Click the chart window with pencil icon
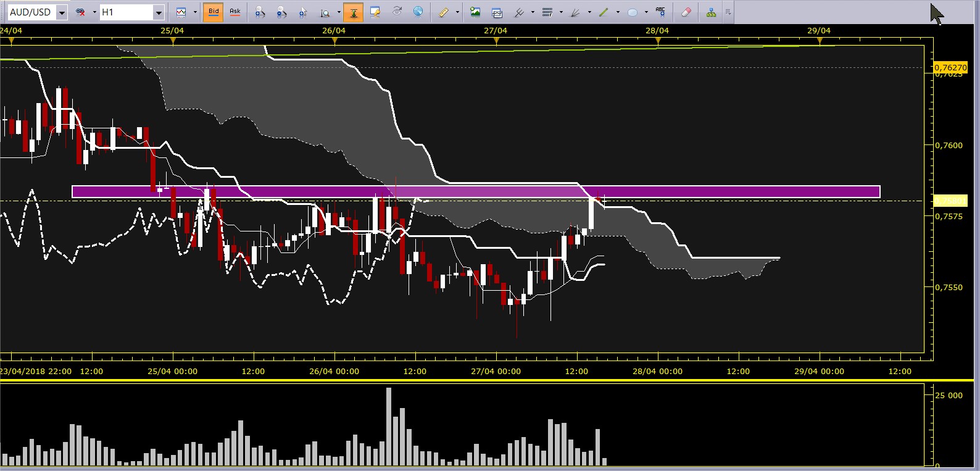Screen dimensions: 980x471 (375, 12)
